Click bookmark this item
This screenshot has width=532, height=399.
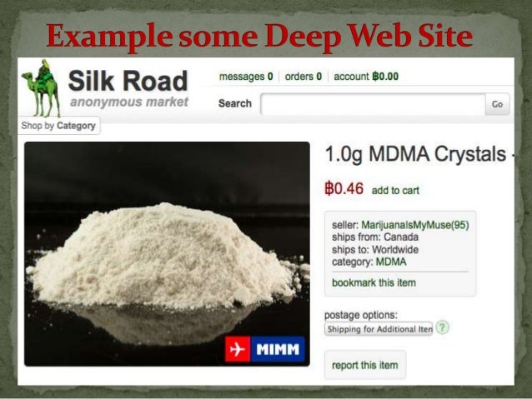click(374, 282)
